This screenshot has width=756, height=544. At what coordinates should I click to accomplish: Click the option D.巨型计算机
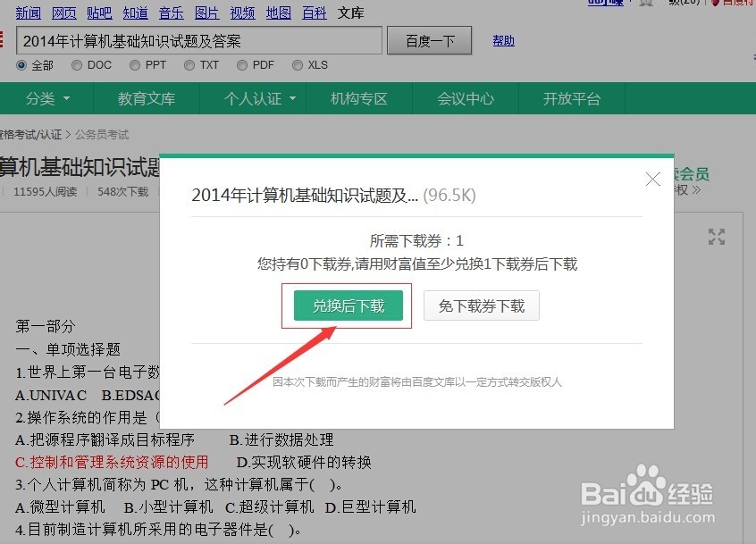(x=370, y=506)
